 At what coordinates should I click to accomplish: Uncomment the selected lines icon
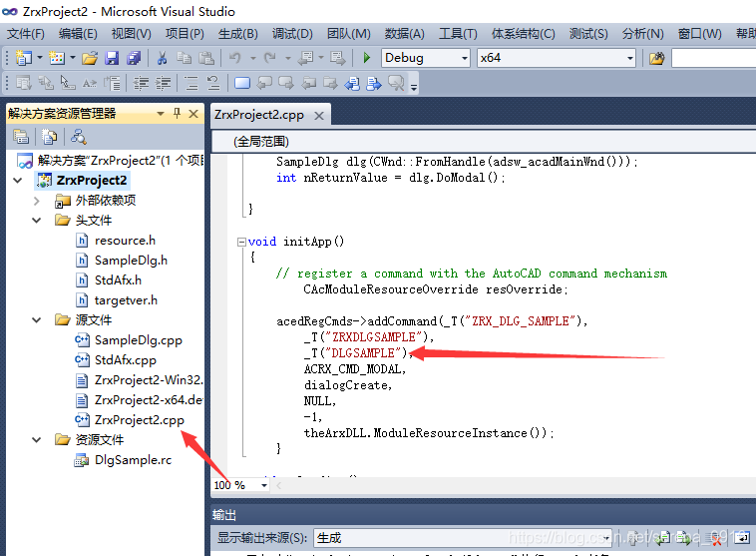click(213, 84)
